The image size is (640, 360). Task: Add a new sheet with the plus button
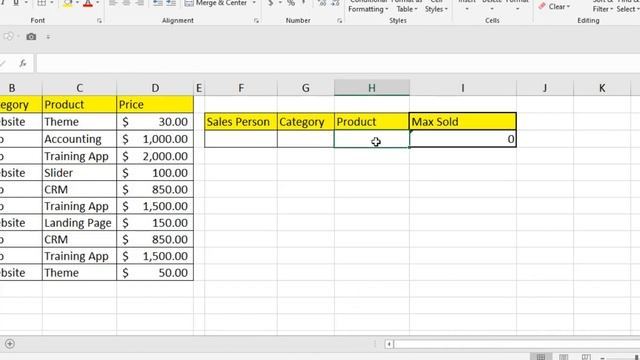point(10,344)
